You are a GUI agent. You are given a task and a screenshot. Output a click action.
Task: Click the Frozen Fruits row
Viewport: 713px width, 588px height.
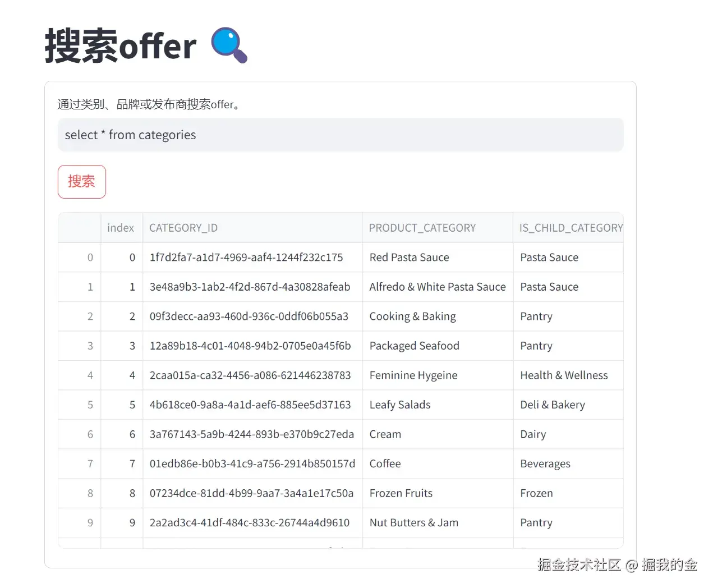[x=401, y=493]
